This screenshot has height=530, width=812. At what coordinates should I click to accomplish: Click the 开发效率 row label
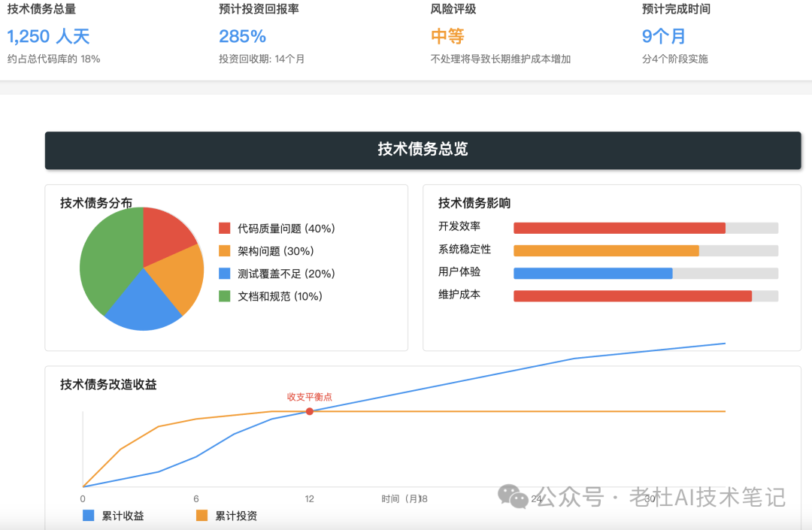[x=459, y=226]
